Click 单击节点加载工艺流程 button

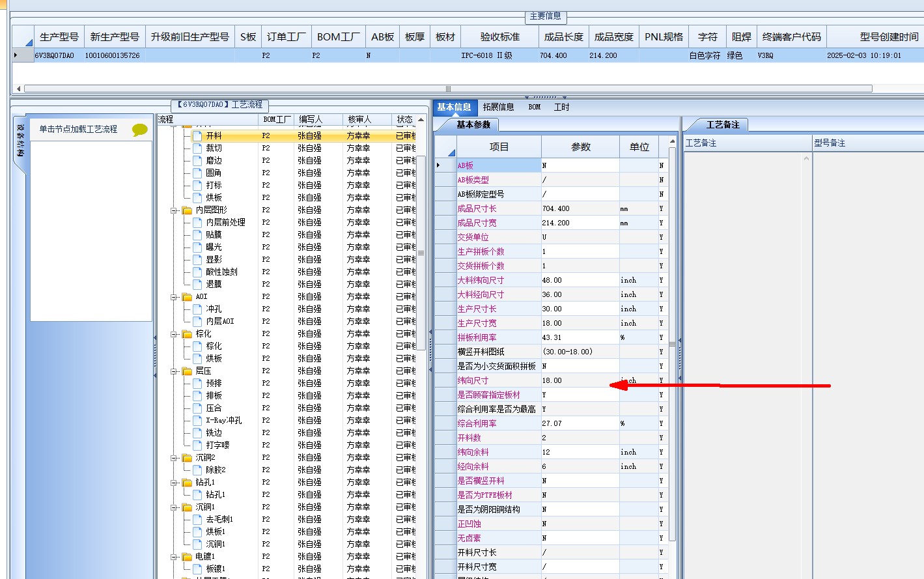pos(78,129)
